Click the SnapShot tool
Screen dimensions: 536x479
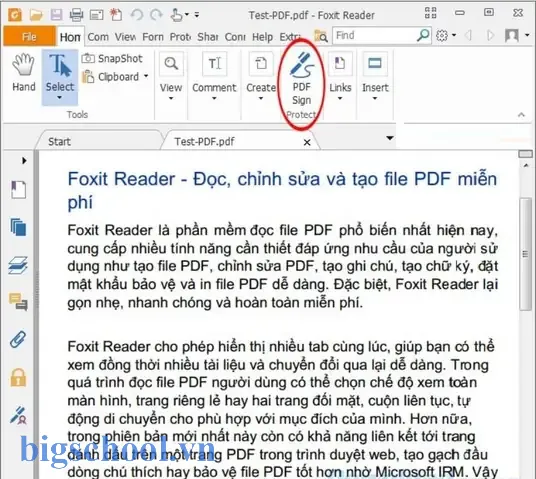pyautogui.click(x=112, y=58)
